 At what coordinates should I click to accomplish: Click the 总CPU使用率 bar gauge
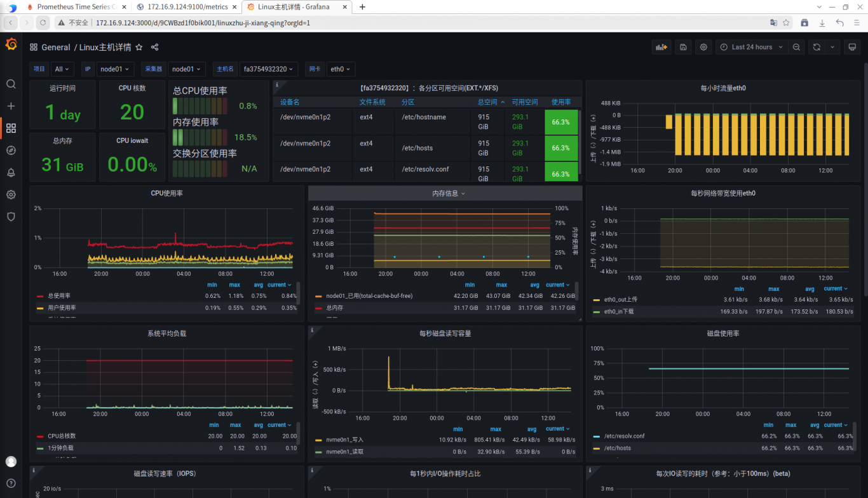pyautogui.click(x=199, y=105)
